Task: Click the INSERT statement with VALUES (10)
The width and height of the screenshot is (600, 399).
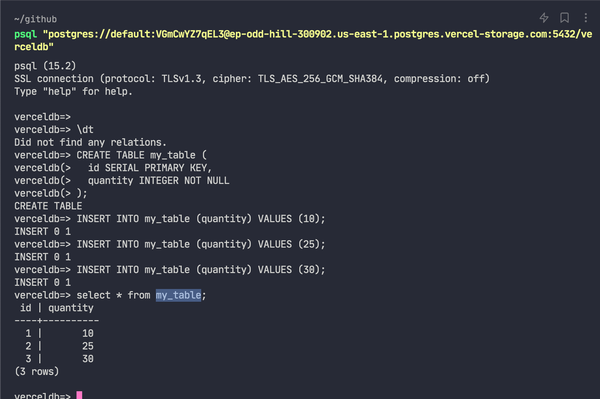Action: (170, 219)
